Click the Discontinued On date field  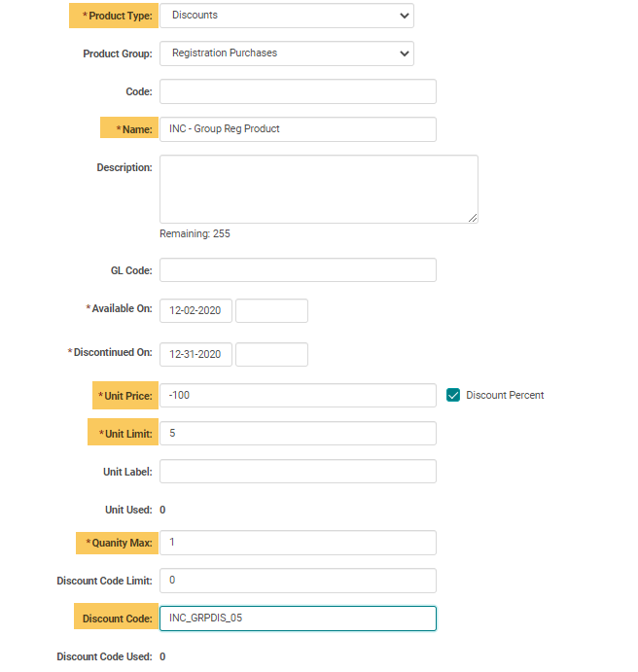coord(195,354)
